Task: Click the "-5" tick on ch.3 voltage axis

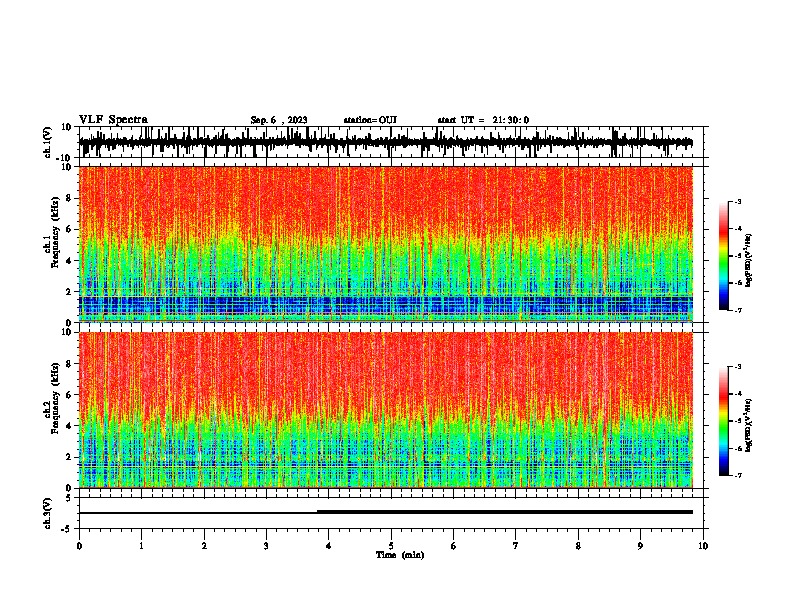Action: (x=67, y=529)
